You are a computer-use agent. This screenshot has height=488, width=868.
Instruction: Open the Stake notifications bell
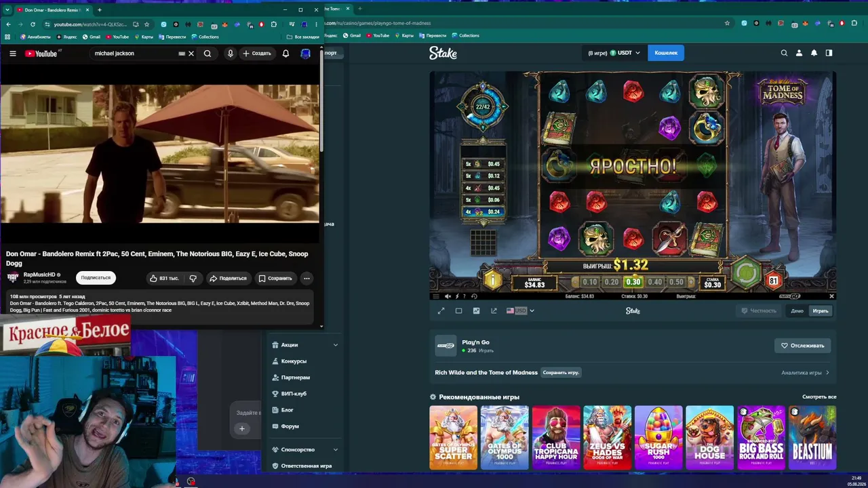(814, 53)
